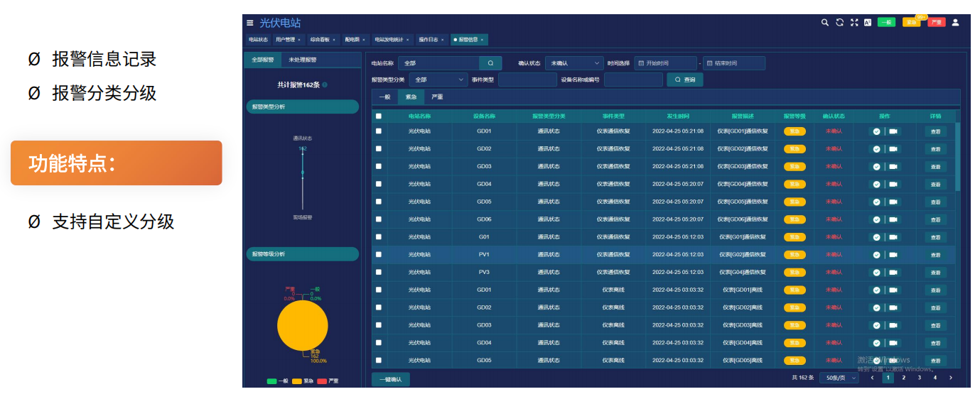Expand the 确认状态 dropdown
This screenshot has height=399, width=980.
[574, 63]
